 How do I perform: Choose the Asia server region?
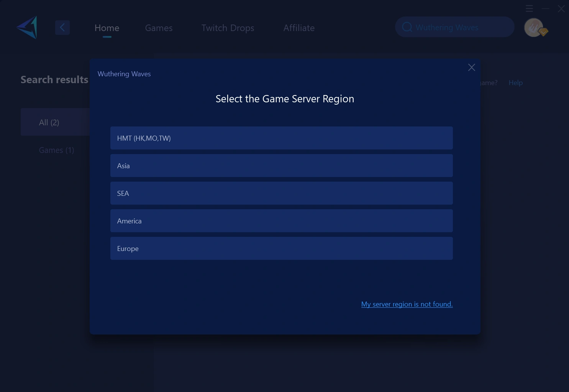(x=282, y=166)
